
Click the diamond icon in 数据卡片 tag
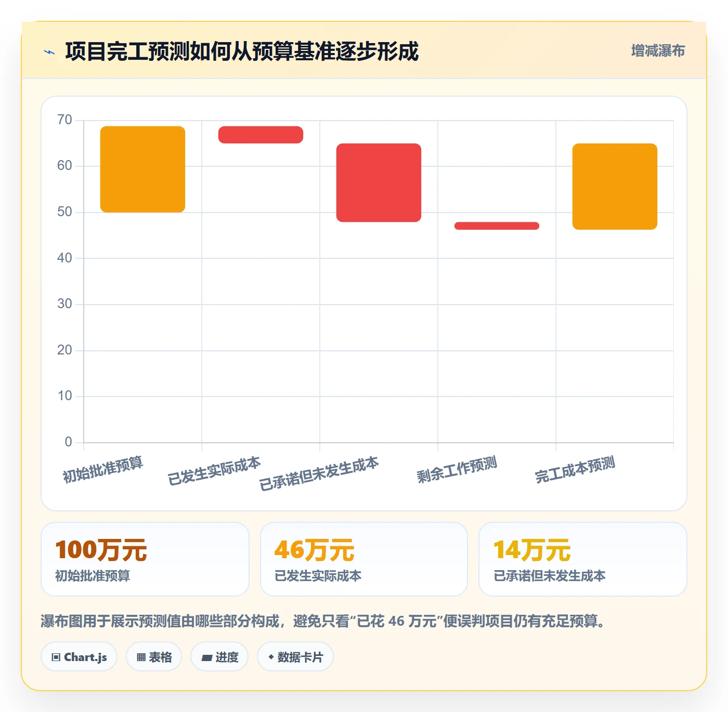point(271,657)
